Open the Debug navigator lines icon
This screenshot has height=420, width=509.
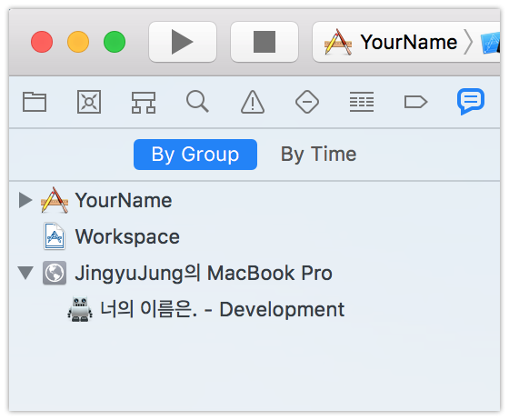tap(362, 102)
